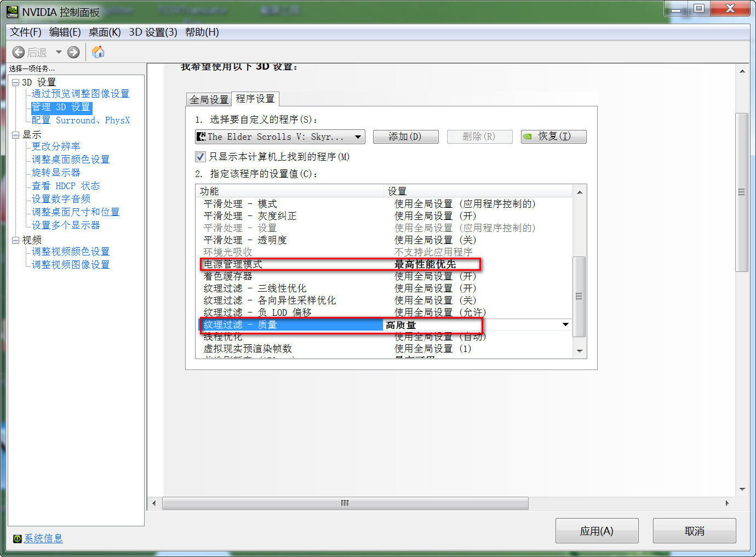The image size is (756, 557).
Task: Click the Skyrim program icon in selector
Action: click(x=201, y=137)
